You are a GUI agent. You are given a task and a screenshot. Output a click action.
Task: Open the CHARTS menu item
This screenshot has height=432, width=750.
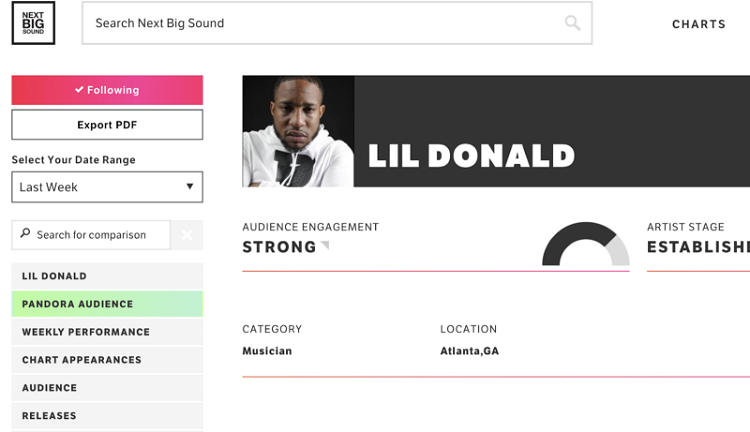[x=699, y=24]
